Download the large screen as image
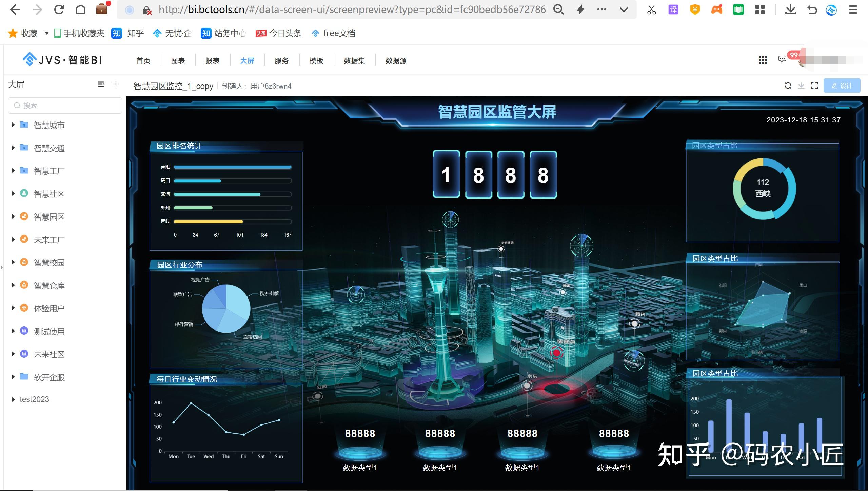Screen dimensions: 868x491 pos(802,86)
